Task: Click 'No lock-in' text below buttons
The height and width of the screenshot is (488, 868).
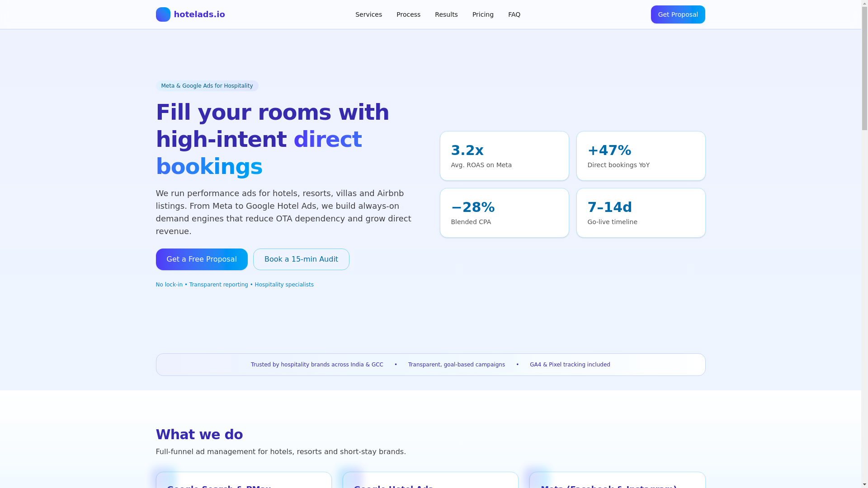Action: (169, 285)
